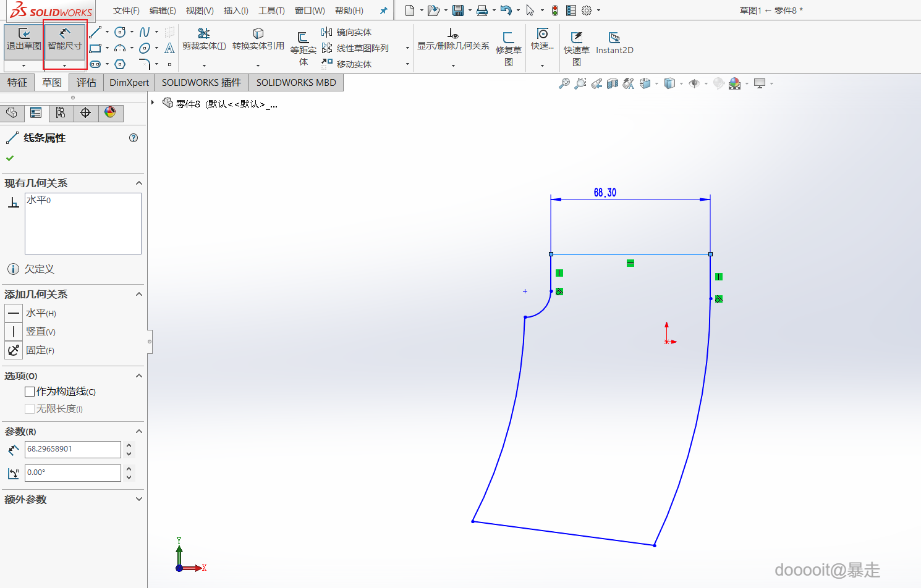Viewport: 921px width, 588px height.
Task: Open the Trim Entities dropdown arrow
Action: click(204, 65)
